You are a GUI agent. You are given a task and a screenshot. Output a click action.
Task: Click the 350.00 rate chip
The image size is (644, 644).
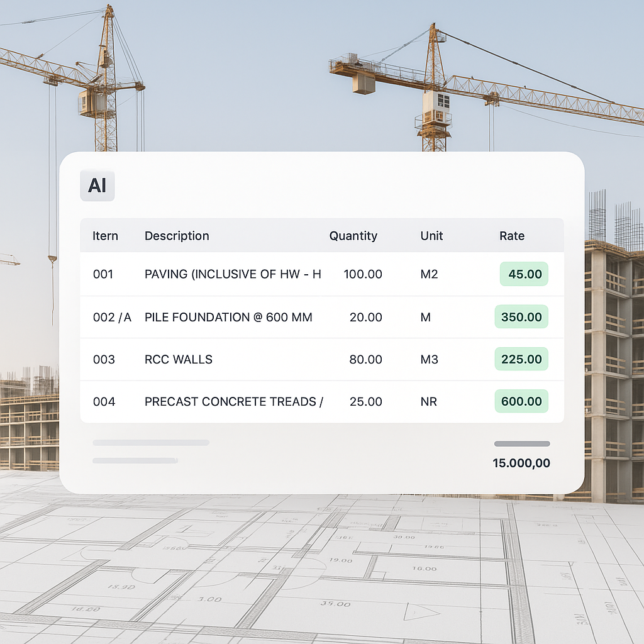pyautogui.click(x=521, y=317)
